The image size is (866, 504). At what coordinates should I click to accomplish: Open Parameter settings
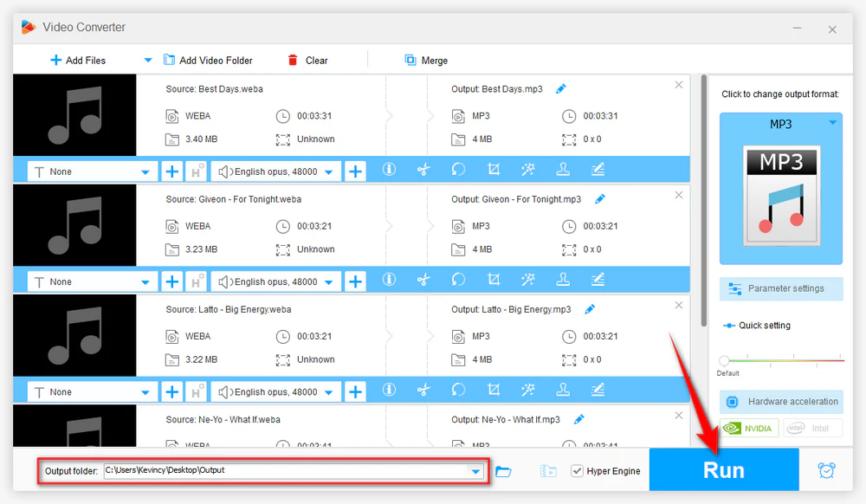[781, 288]
